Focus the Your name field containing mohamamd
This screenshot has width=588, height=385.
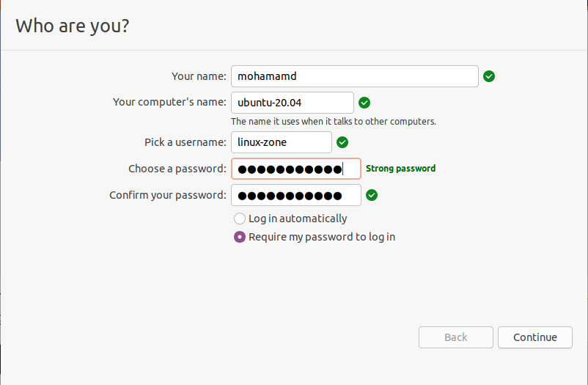tap(354, 76)
